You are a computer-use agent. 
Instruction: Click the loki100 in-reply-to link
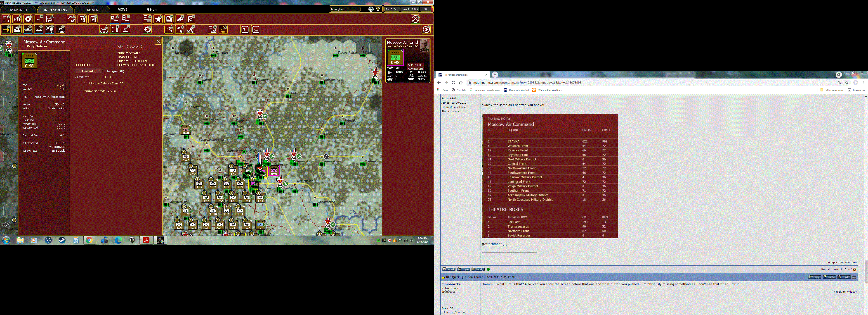tap(851, 292)
